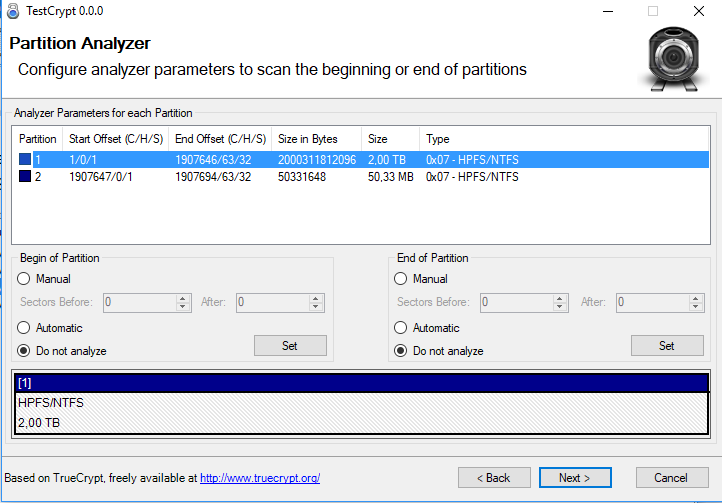Click Set button in End of Partition
The width and height of the screenshot is (722, 503).
(x=667, y=345)
